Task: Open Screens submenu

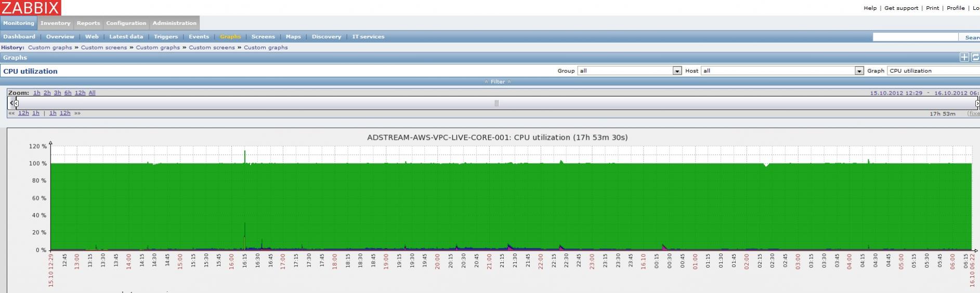Action: coord(263,37)
